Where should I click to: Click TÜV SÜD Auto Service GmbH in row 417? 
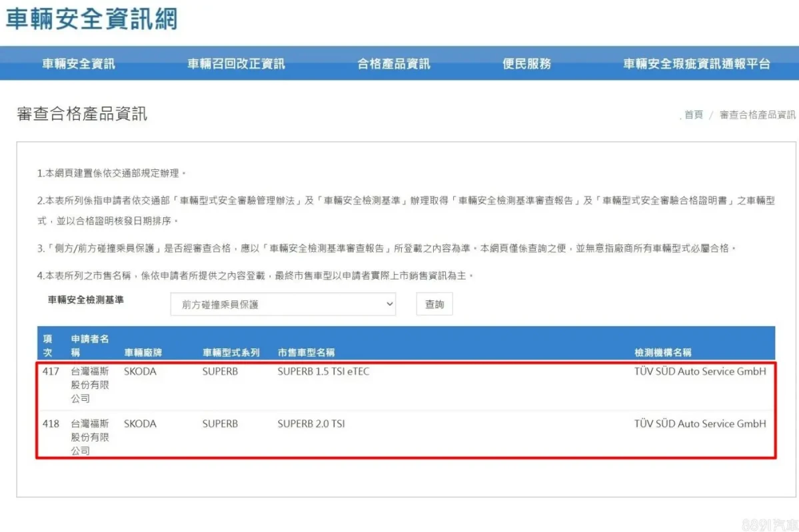[x=700, y=371]
